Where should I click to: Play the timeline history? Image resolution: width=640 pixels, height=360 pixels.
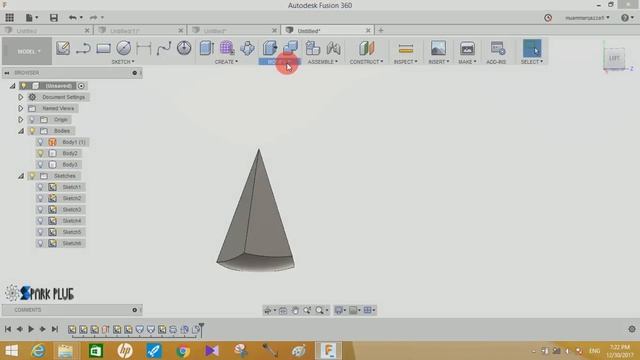click(31, 329)
